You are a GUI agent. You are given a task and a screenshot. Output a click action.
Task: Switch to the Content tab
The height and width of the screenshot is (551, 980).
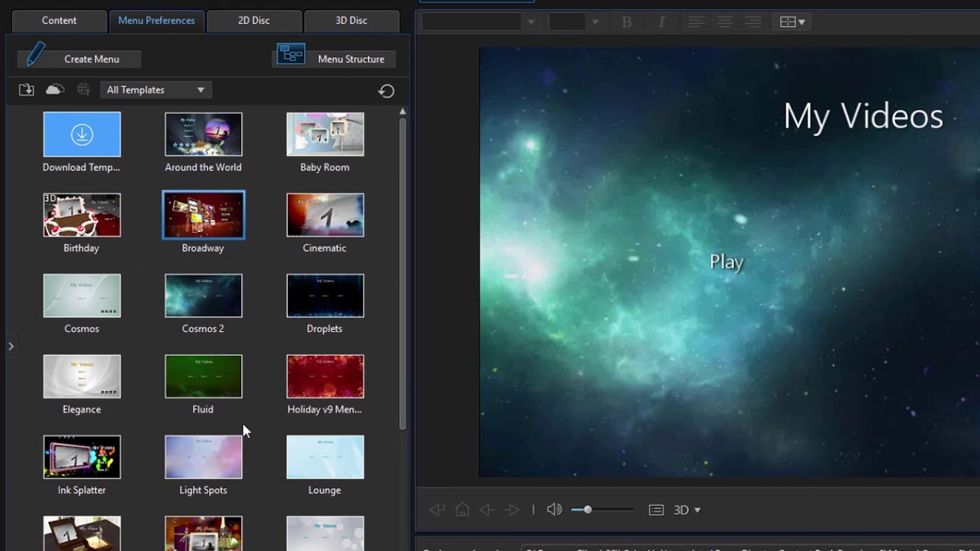[x=59, y=21]
